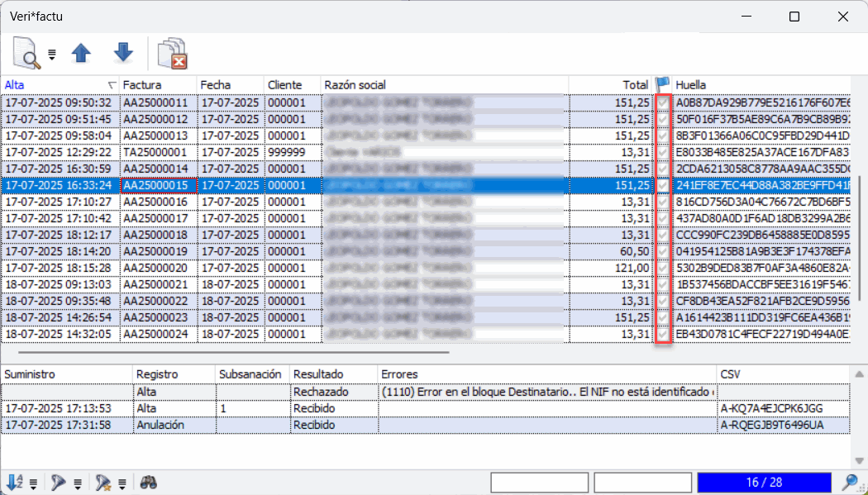Toggle flag checkbox for invoice AA25000020
The image size is (868, 495).
663,269
